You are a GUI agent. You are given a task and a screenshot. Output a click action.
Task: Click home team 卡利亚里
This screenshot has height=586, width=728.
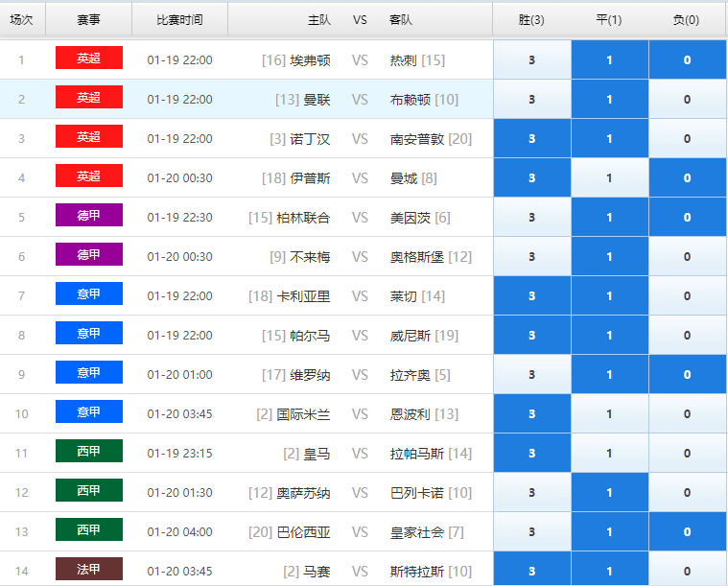(x=304, y=296)
